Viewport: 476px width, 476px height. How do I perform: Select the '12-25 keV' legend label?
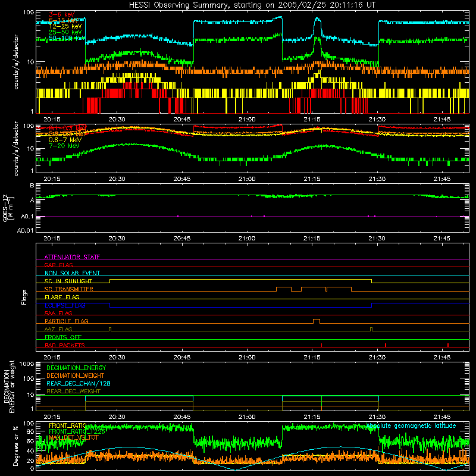(x=65, y=26)
